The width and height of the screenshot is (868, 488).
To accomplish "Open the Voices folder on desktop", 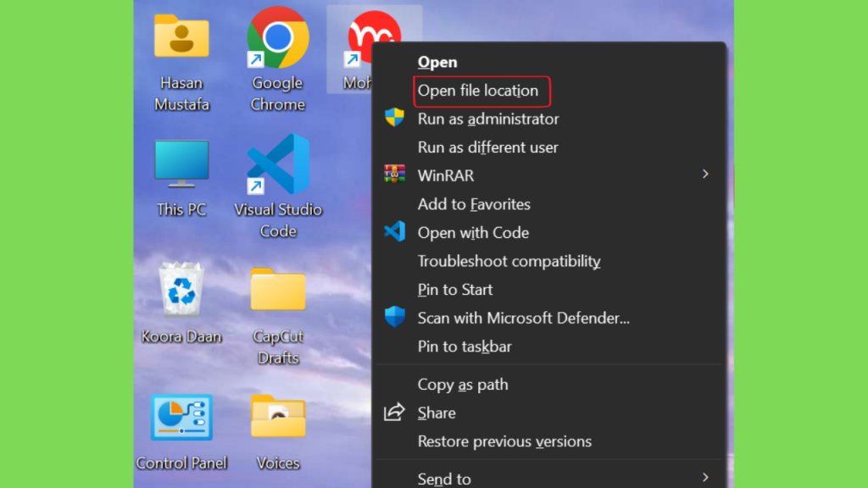I will pyautogui.click(x=278, y=417).
